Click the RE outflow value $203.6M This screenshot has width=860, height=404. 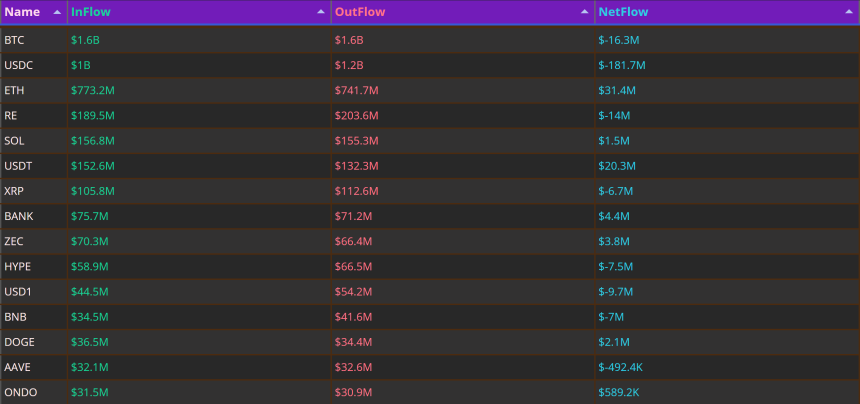point(357,116)
